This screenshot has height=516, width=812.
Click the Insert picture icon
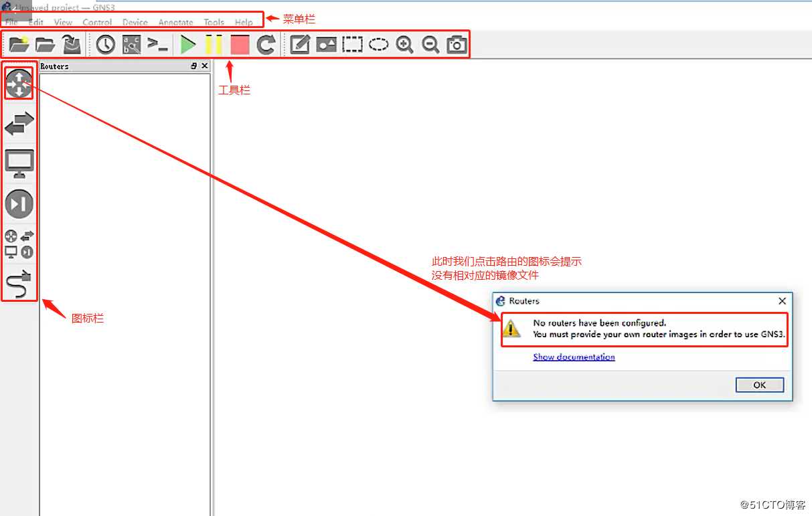326,45
